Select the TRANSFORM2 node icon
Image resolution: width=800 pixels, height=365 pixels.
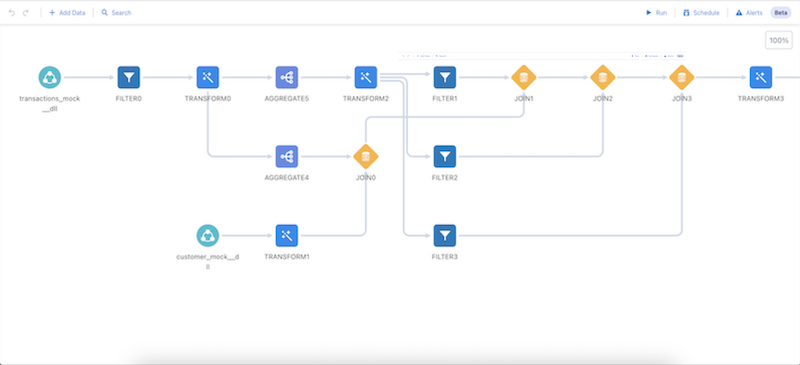[x=366, y=78]
